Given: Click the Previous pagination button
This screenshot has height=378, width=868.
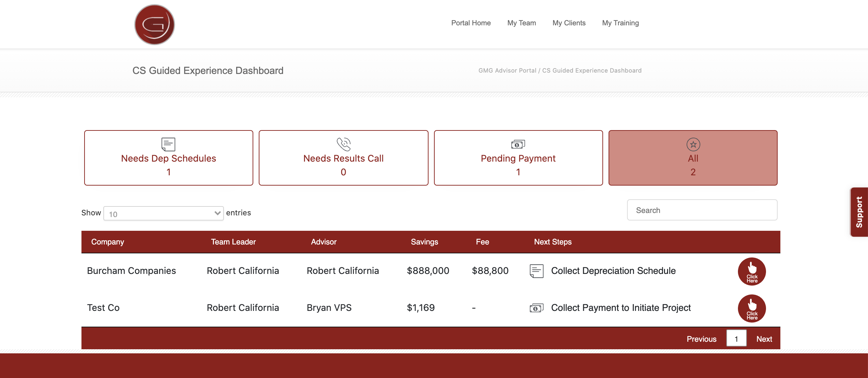Looking at the screenshot, I should point(701,339).
